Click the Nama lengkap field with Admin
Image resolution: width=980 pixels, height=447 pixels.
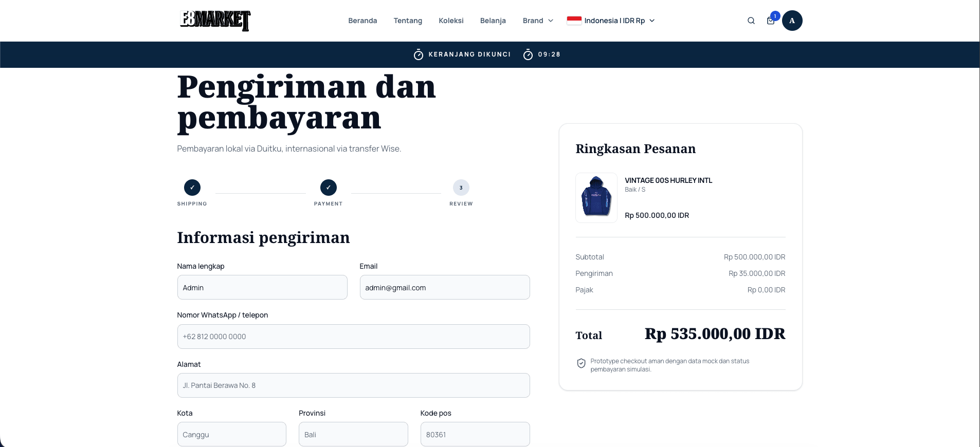point(262,287)
